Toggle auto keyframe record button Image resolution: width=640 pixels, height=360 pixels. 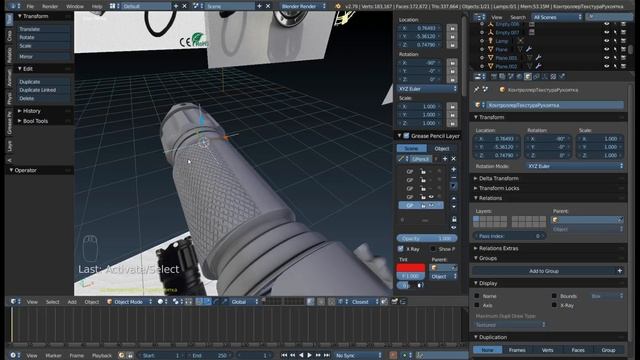(x=393, y=356)
